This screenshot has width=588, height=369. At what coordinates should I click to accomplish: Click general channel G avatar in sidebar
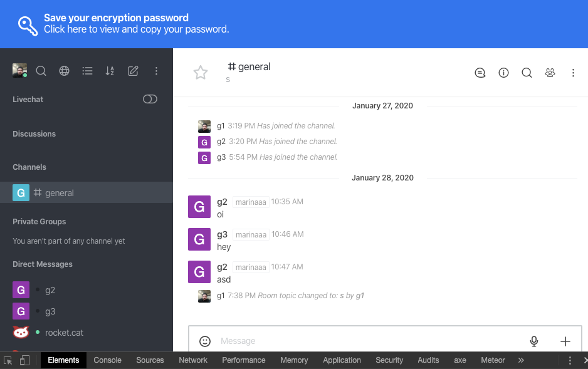coord(21,192)
